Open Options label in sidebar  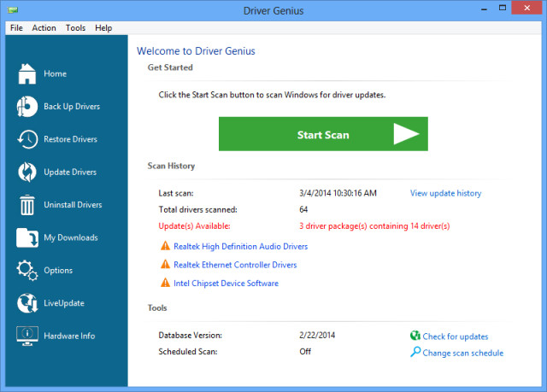pos(58,271)
